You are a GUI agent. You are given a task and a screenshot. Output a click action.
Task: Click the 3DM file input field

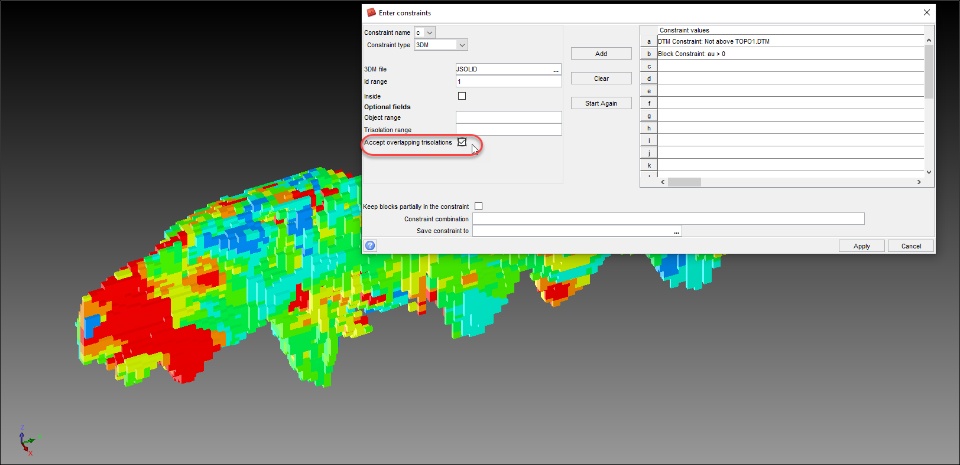503,70
